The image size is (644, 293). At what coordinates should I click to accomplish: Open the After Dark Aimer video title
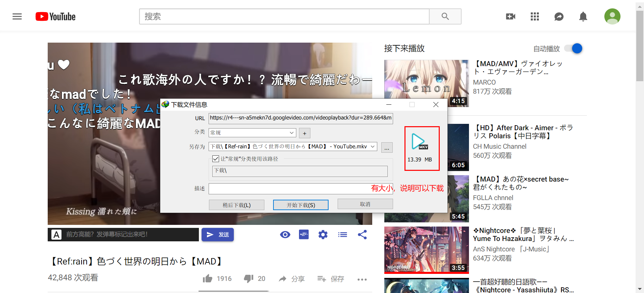pyautogui.click(x=523, y=132)
